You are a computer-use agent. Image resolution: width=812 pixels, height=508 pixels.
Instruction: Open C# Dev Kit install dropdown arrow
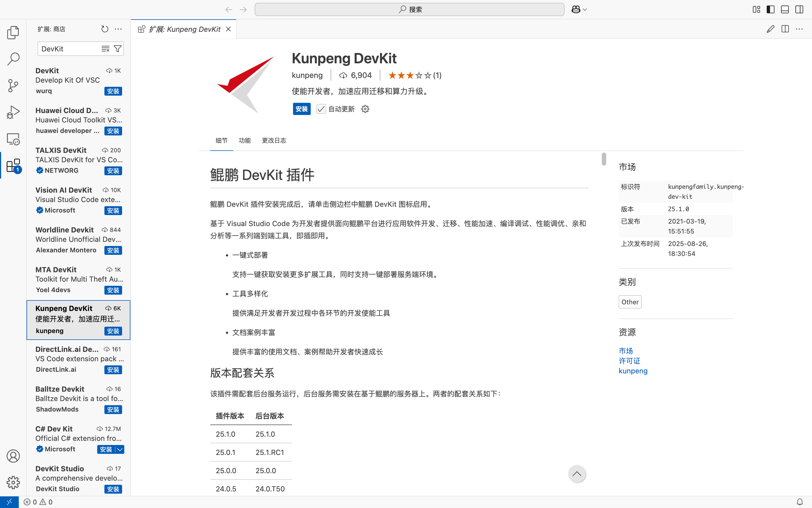coord(120,449)
